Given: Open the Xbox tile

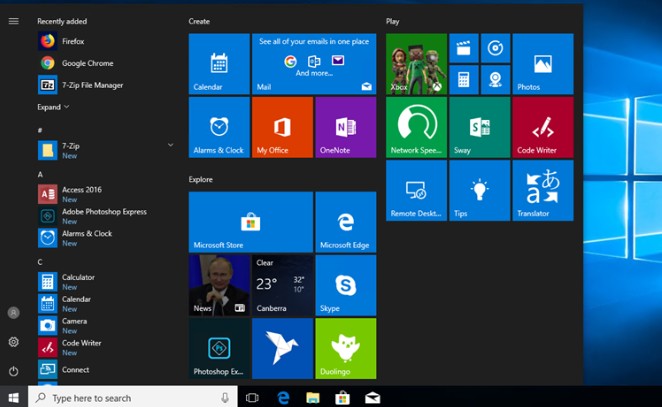Looking at the screenshot, I should click(416, 64).
